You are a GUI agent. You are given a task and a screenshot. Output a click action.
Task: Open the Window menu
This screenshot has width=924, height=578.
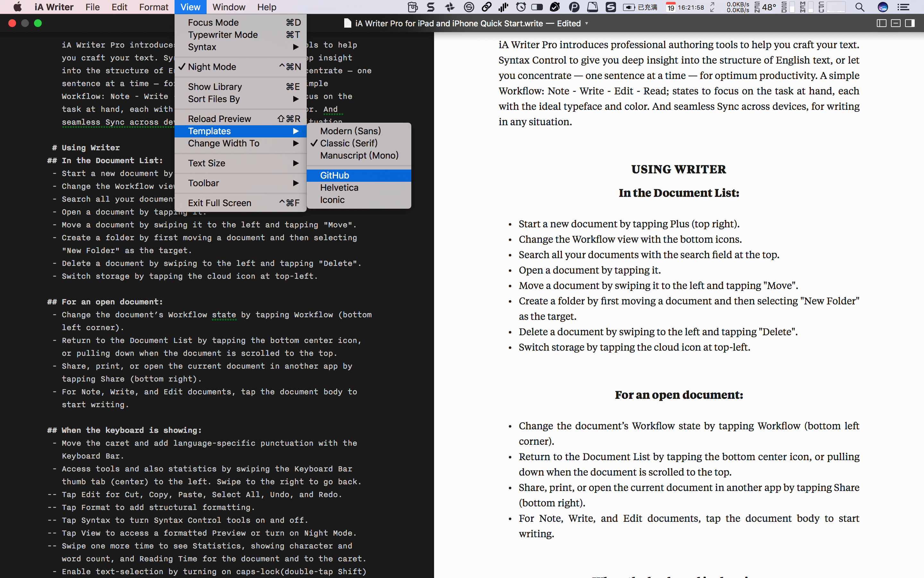[229, 7]
